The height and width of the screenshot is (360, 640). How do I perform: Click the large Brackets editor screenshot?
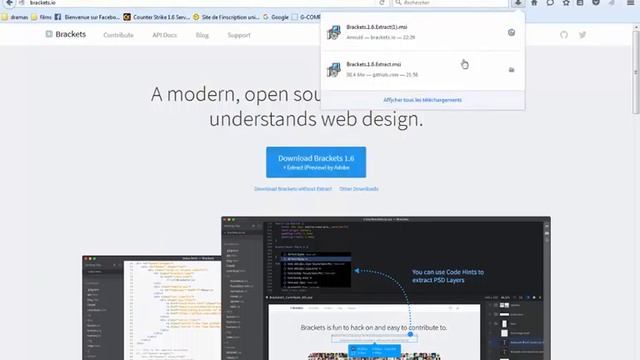[x=386, y=288]
